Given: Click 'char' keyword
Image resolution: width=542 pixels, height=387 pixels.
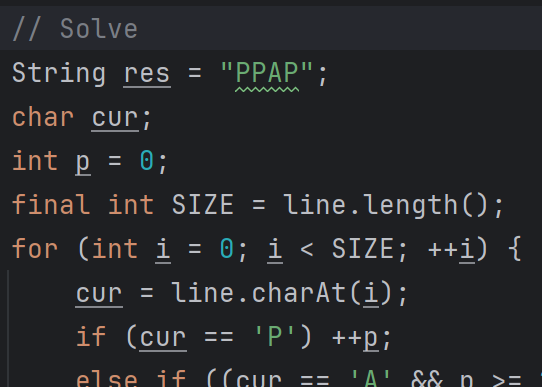Looking at the screenshot, I should click(x=43, y=117).
